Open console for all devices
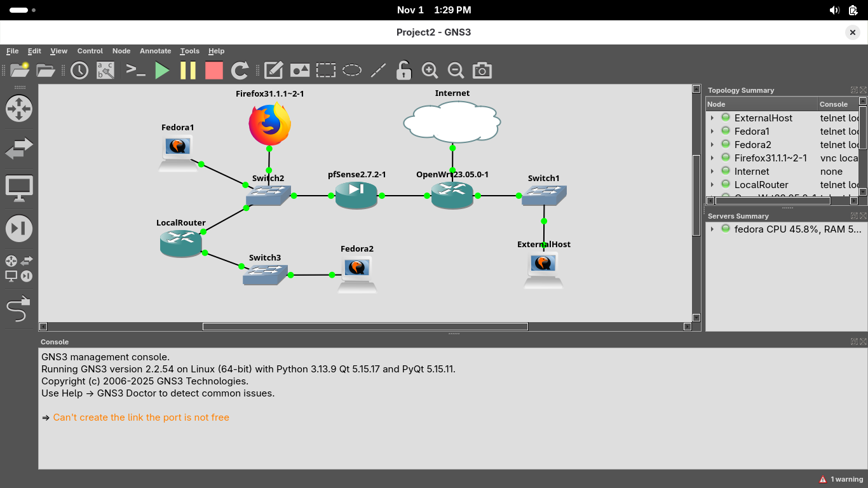The height and width of the screenshot is (488, 868). (x=136, y=71)
